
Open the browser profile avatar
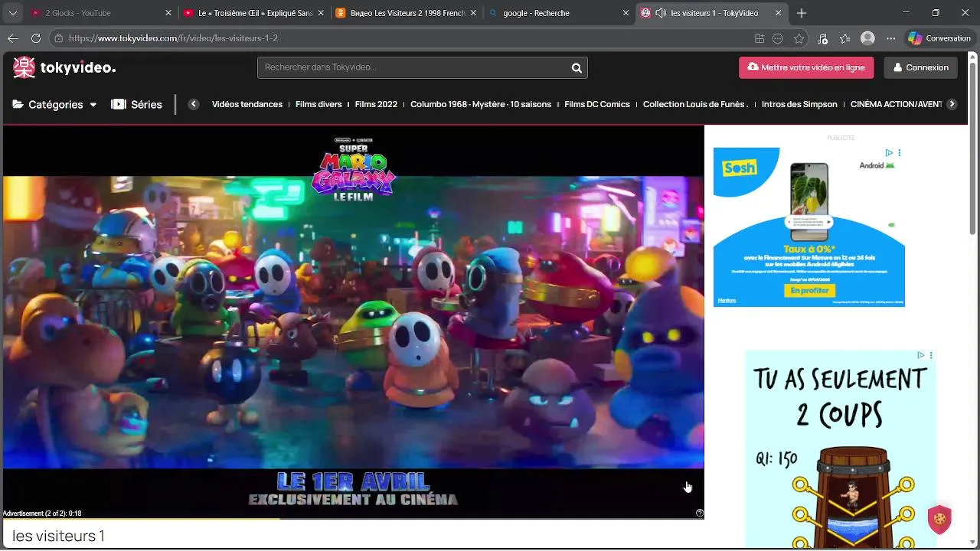(x=867, y=38)
